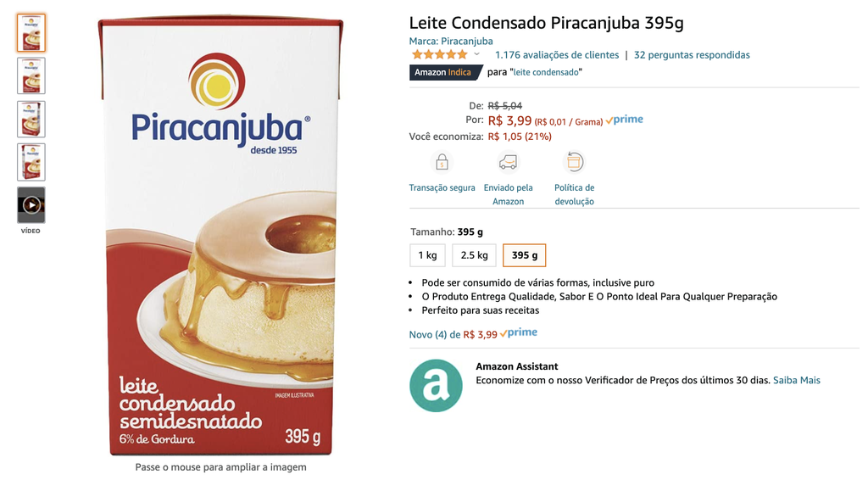Select the 1 kg size option
The height and width of the screenshot is (480, 868).
pos(427,255)
